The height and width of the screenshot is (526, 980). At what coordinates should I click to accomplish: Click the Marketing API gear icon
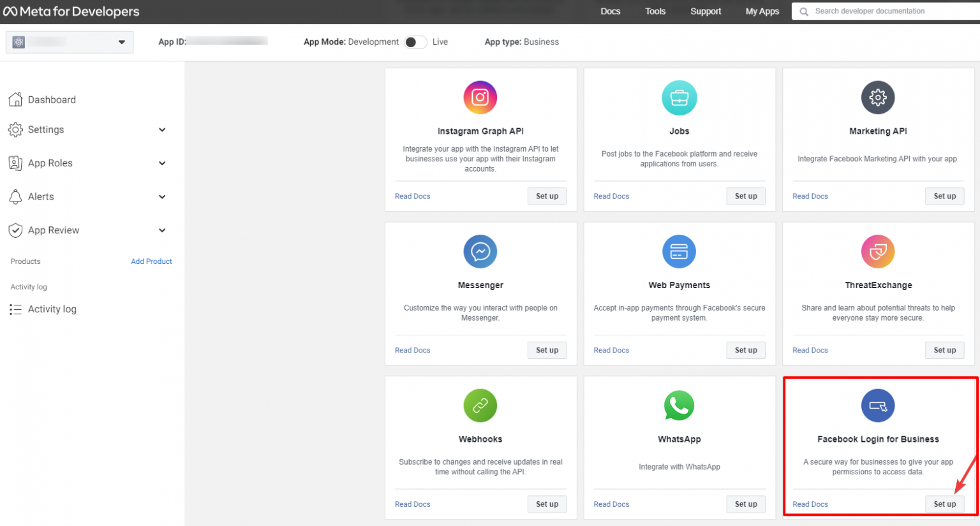point(878,98)
